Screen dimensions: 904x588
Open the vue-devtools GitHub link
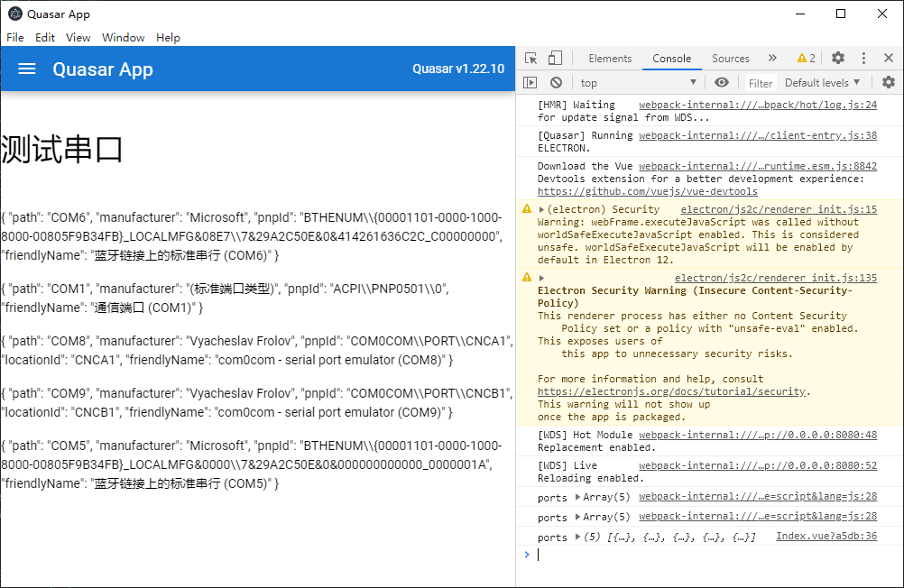648,191
